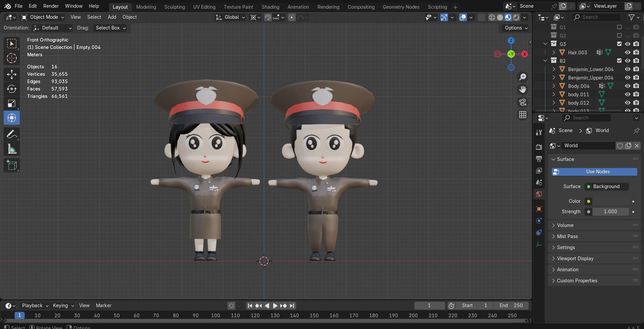Image resolution: width=644 pixels, height=329 pixels.
Task: Open the Object Mode dropdown
Action: pos(42,17)
